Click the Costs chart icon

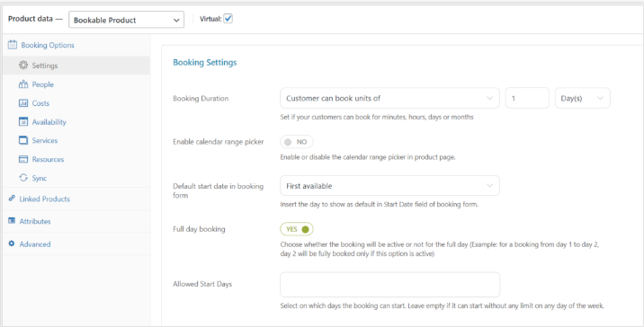pyautogui.click(x=23, y=103)
